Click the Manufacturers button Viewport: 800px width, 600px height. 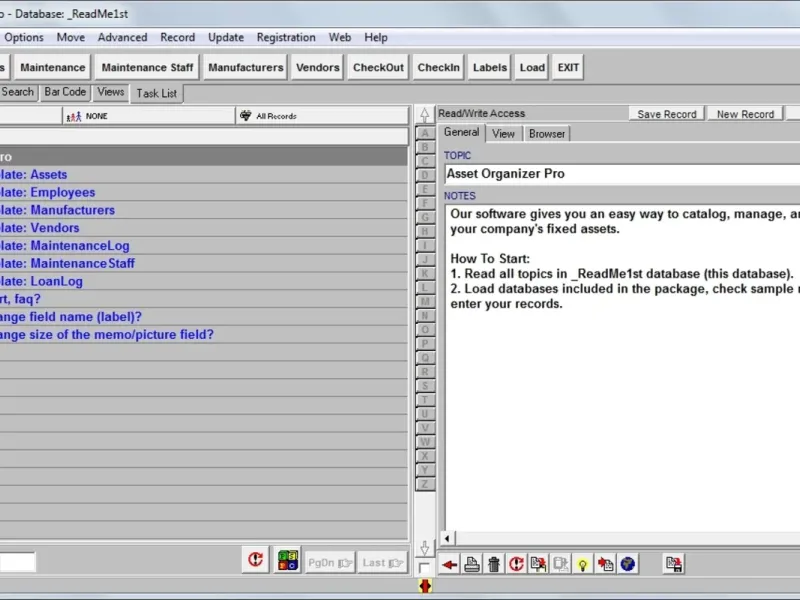pyautogui.click(x=245, y=67)
